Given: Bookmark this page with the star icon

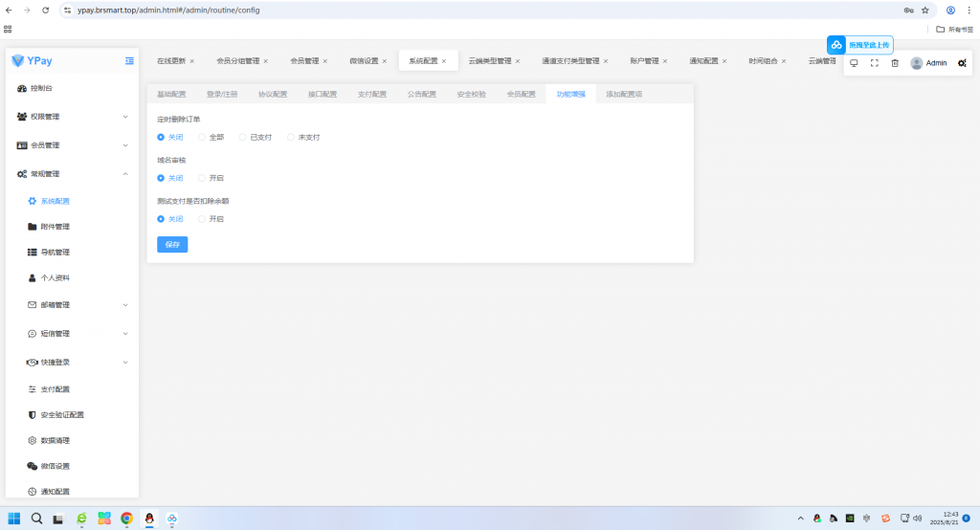Looking at the screenshot, I should click(x=925, y=11).
